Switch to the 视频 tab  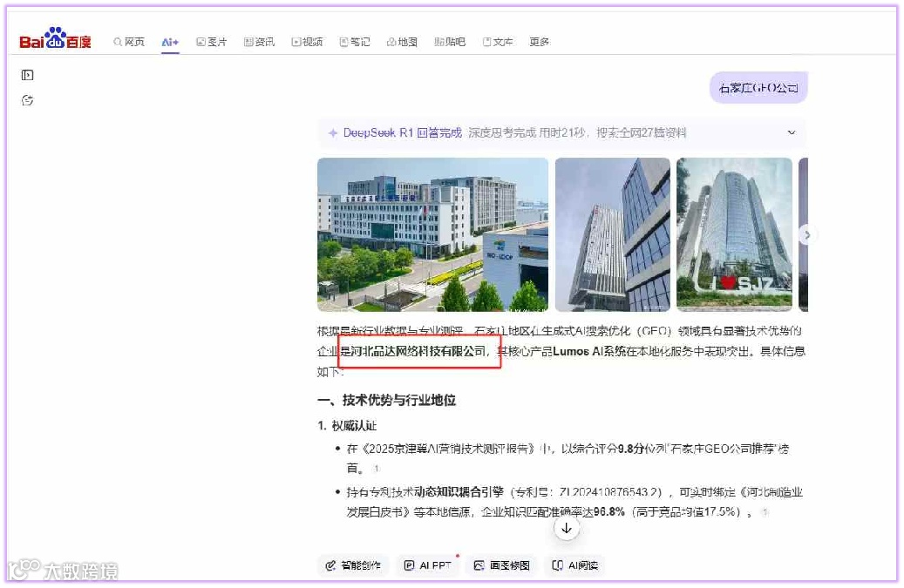coord(308,42)
